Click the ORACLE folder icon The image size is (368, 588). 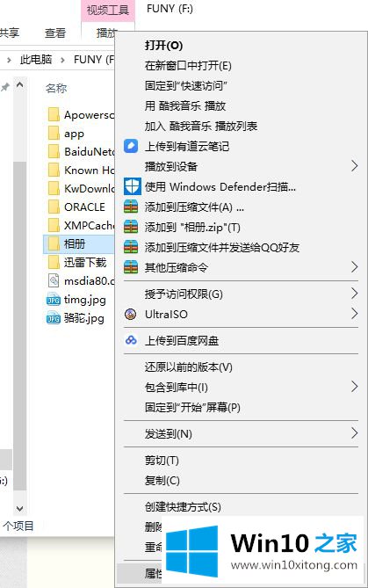(x=54, y=207)
